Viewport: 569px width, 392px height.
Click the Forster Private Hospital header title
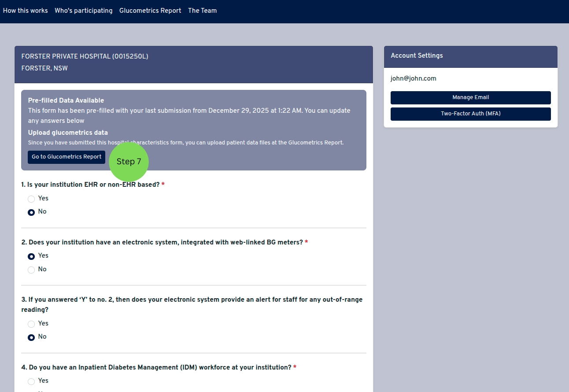click(85, 56)
